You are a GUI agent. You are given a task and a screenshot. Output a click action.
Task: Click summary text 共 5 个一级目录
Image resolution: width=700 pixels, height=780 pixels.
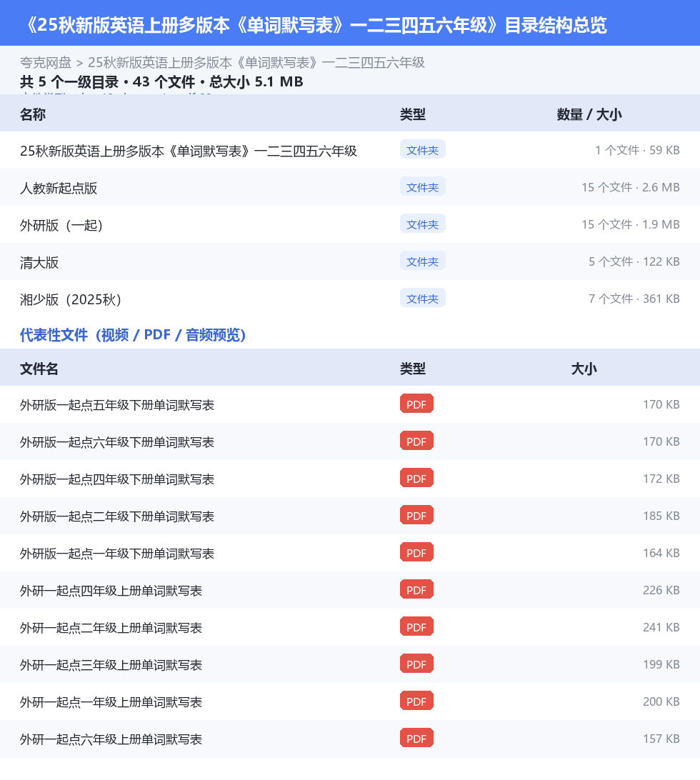(69, 82)
